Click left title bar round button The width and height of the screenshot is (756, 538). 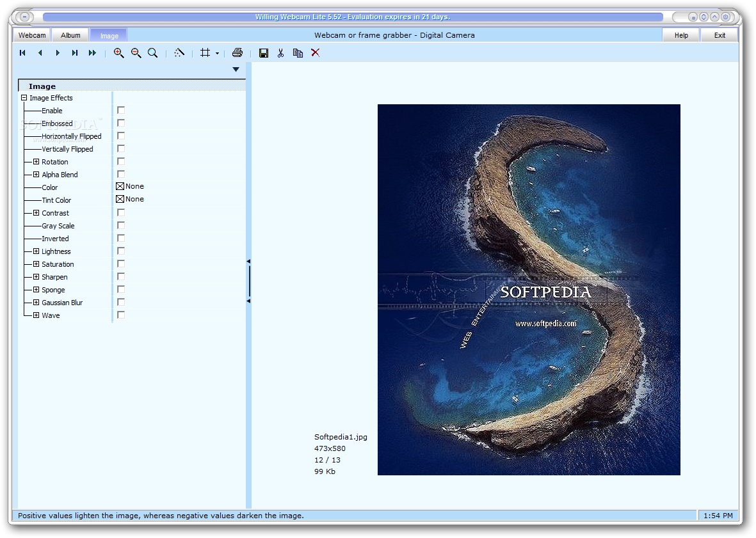pyautogui.click(x=24, y=17)
